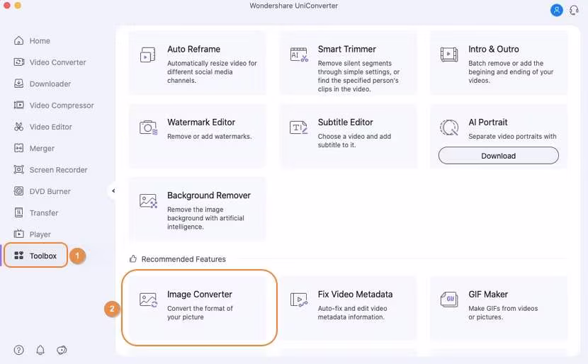Click the AI Portrait icon
This screenshot has height=364, width=588.
(449, 127)
